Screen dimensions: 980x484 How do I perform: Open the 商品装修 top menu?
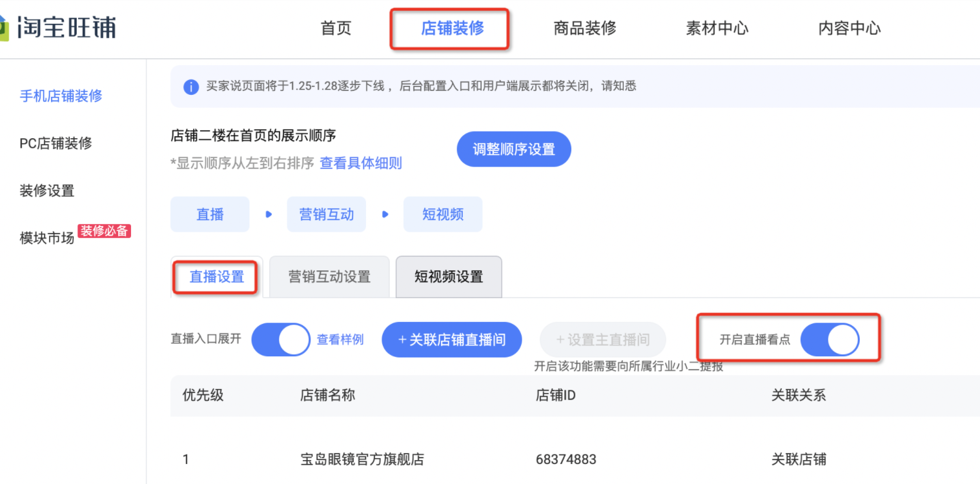(x=585, y=28)
